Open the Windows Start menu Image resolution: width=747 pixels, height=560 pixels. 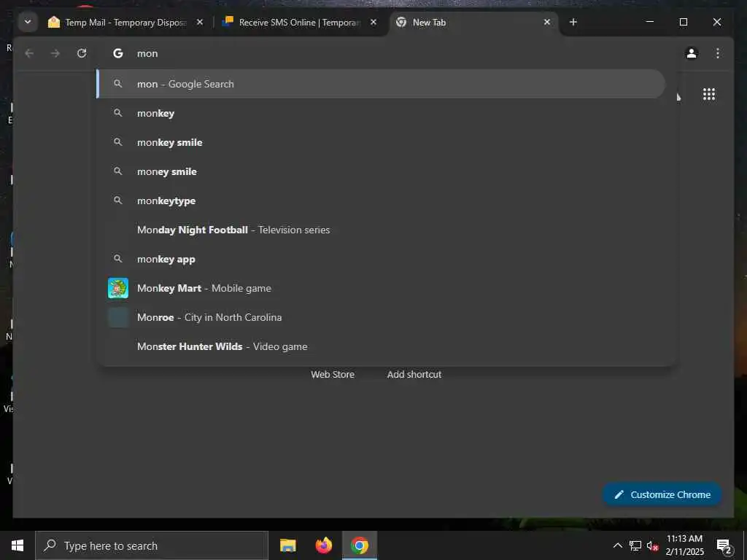tap(18, 545)
